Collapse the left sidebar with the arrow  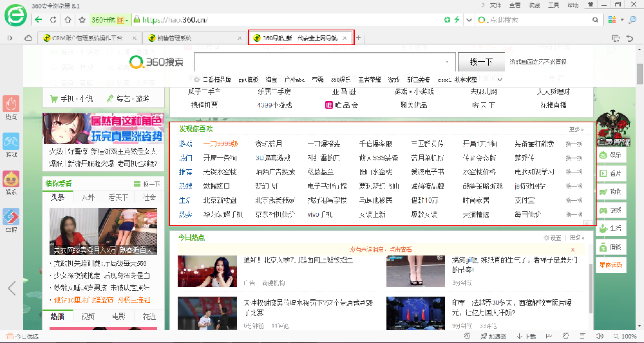[x=12, y=288]
